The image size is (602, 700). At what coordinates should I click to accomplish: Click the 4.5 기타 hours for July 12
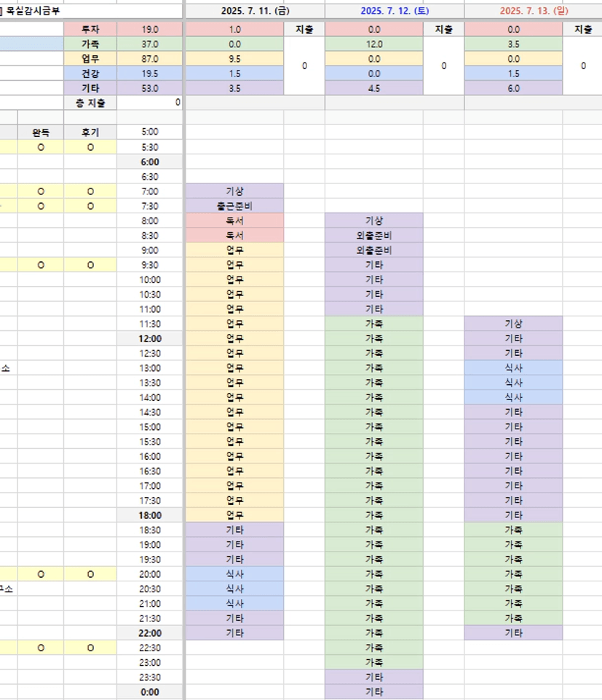coord(374,88)
